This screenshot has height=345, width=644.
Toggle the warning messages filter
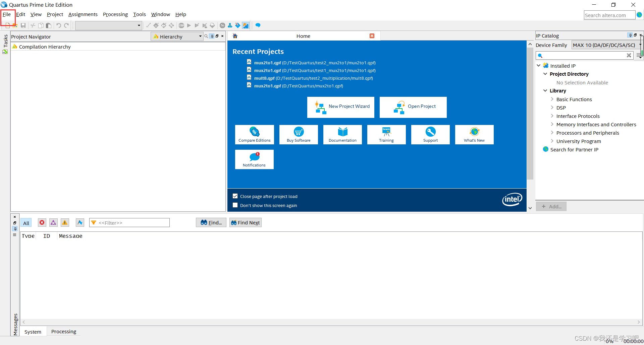65,222
